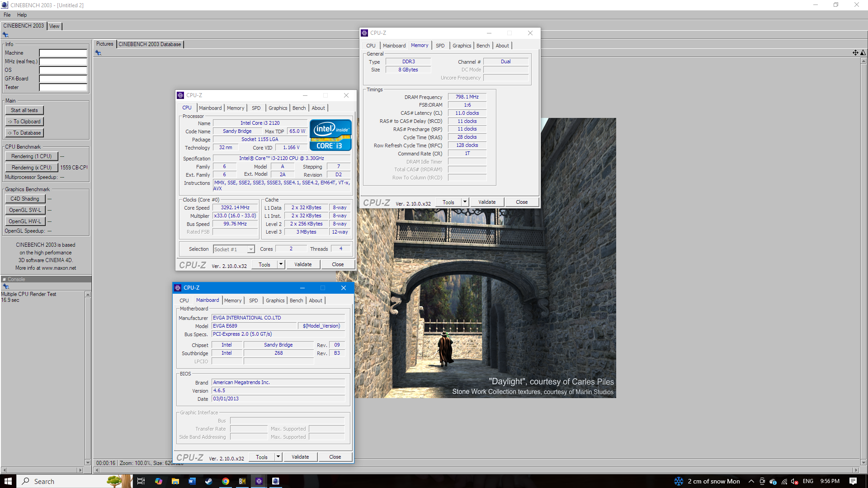Click the pin icon under Pictures tab

(x=98, y=53)
